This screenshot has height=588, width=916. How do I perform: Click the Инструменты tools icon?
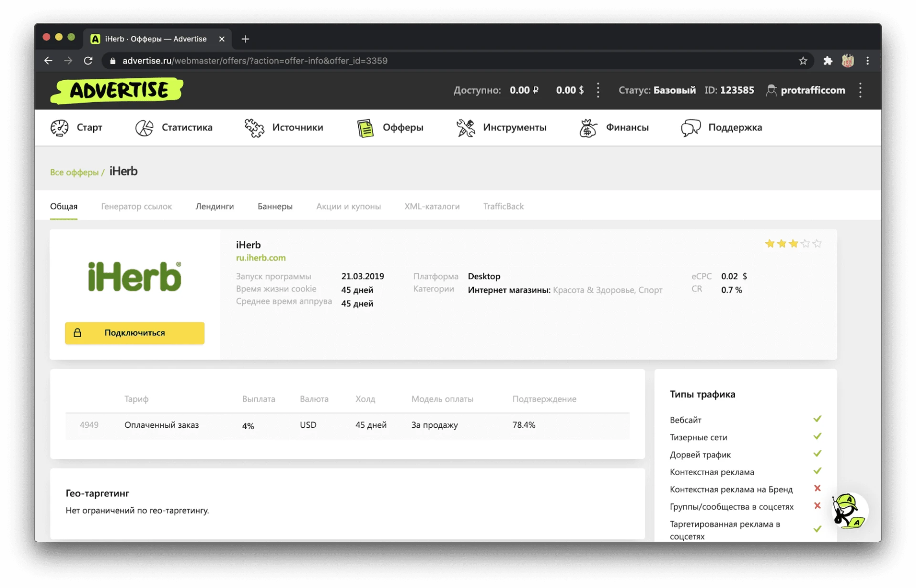[x=466, y=127]
